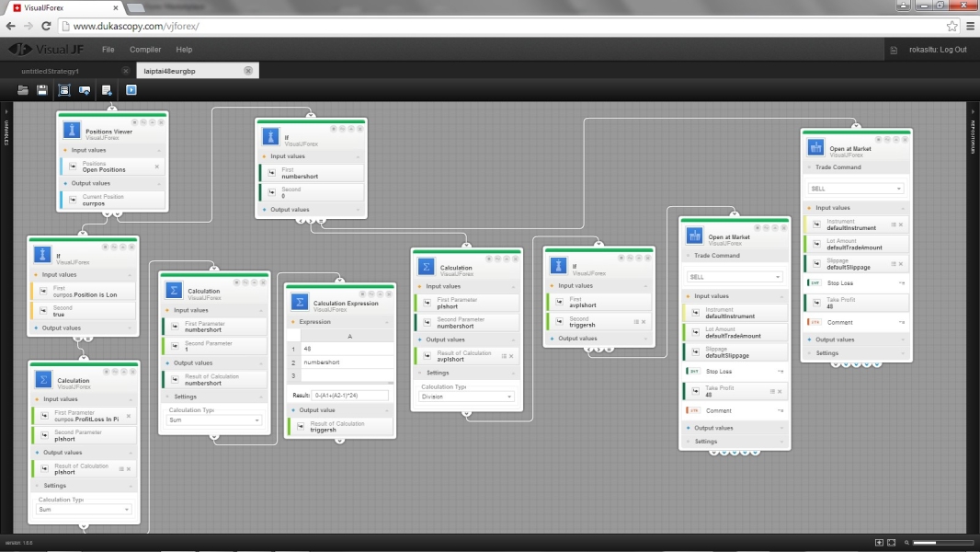
Task: Save strategy with the floppy disk icon
Action: pyautogui.click(x=42, y=90)
